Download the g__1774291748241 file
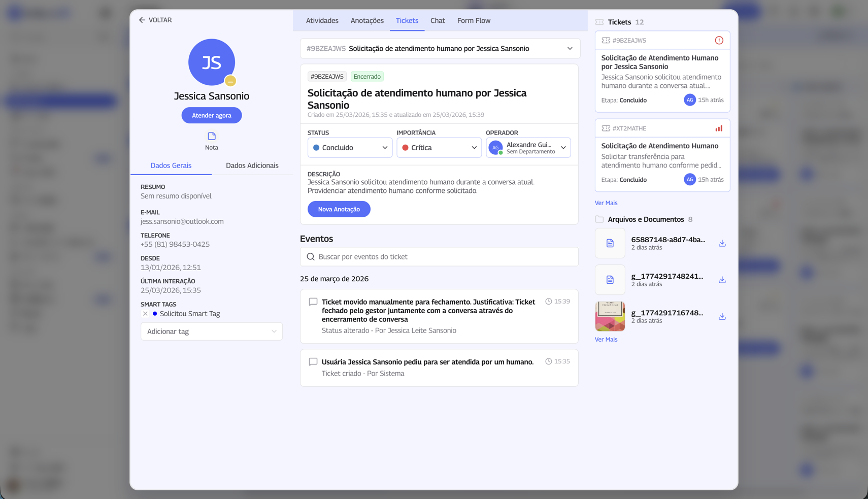Viewport: 868px width, 499px height. [722, 280]
